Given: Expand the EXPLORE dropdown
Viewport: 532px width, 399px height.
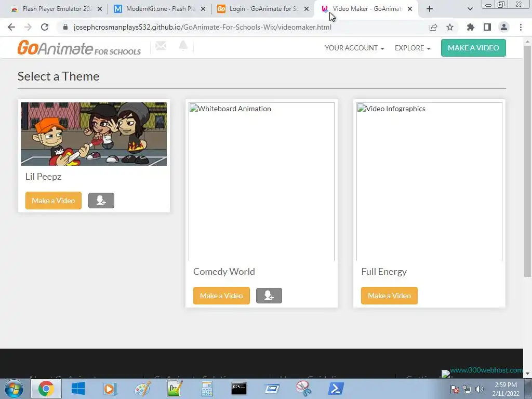Looking at the screenshot, I should [412, 48].
